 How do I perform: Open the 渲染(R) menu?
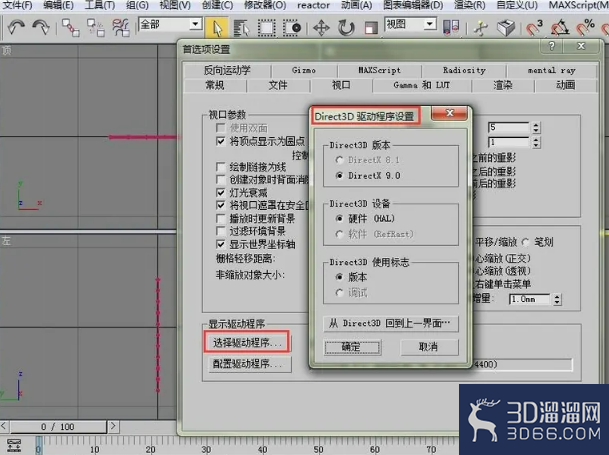[470, 5]
